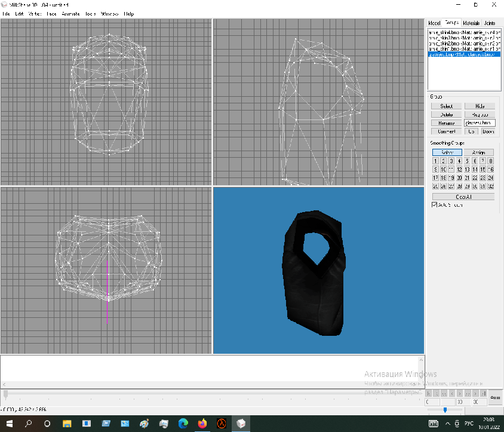Click the taskbar search magnifier icon

[28, 424]
